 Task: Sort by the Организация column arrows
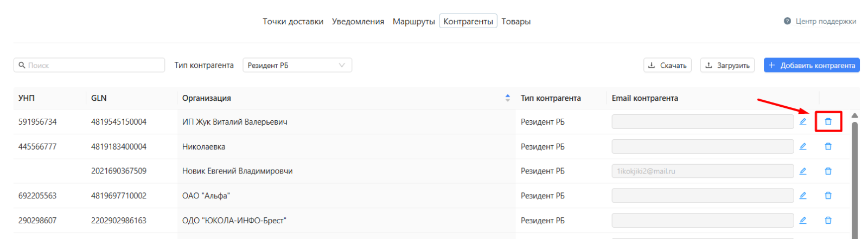pos(508,98)
